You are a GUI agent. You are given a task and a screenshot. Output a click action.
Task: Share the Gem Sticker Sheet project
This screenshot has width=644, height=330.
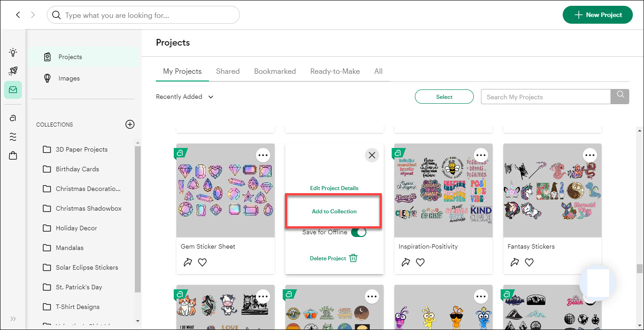pyautogui.click(x=188, y=262)
